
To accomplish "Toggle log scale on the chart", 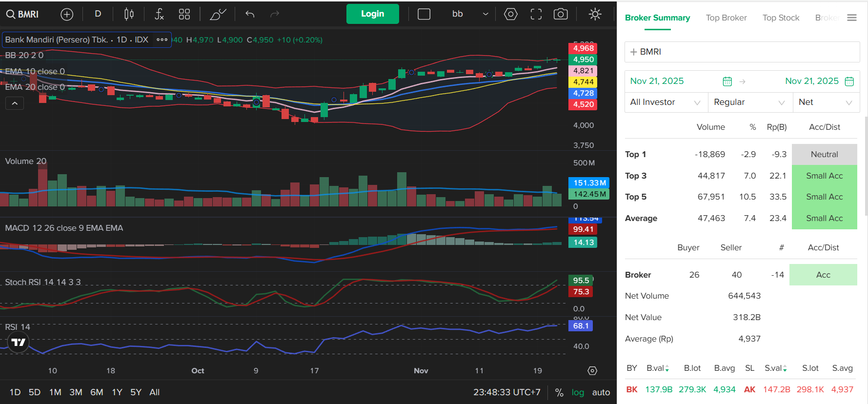I will 578,392.
